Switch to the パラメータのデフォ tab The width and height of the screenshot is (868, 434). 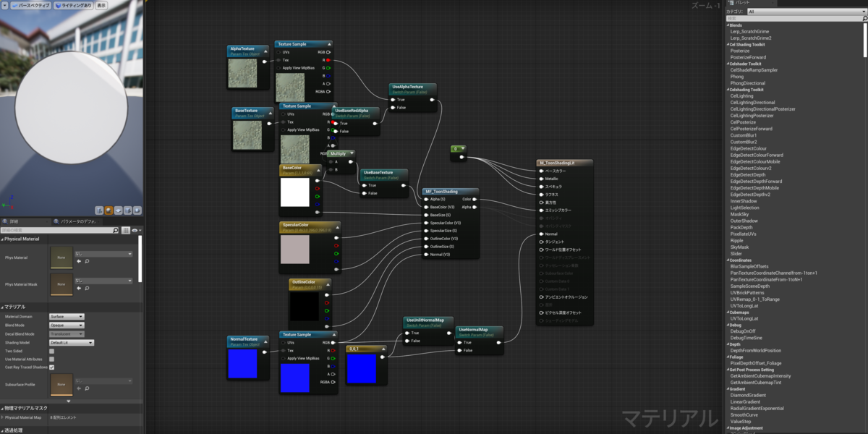click(78, 222)
